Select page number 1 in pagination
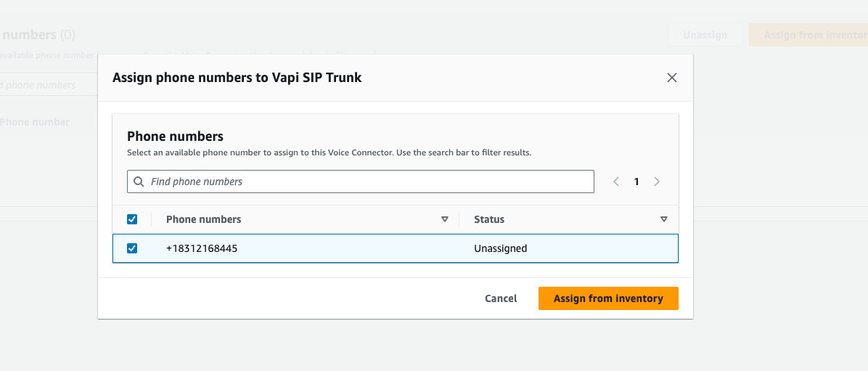Screen dimensions: 868x371 pos(636,182)
